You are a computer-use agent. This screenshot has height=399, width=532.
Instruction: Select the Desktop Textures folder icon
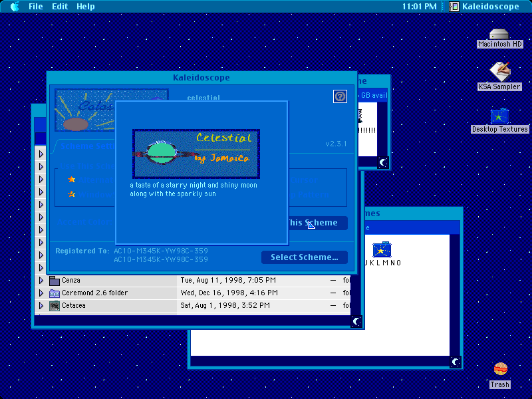(499, 116)
